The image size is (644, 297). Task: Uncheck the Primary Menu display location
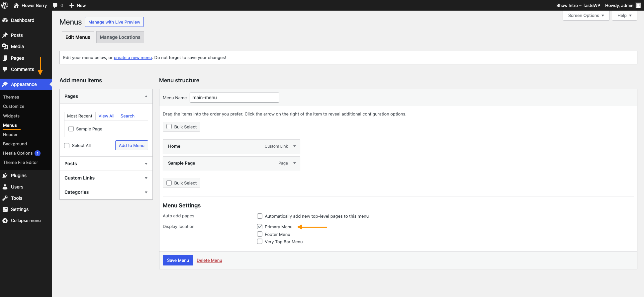click(260, 227)
